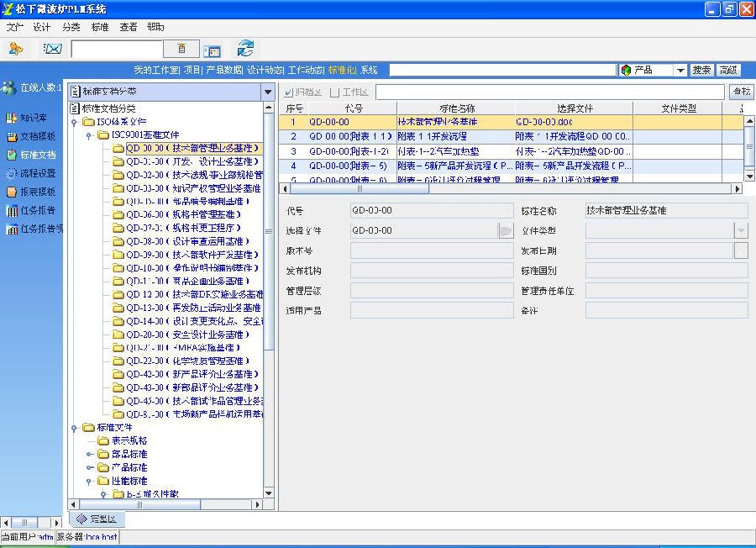This screenshot has width=756, height=548.
Task: Click the 高級 advanced search button
Action: coord(728,71)
